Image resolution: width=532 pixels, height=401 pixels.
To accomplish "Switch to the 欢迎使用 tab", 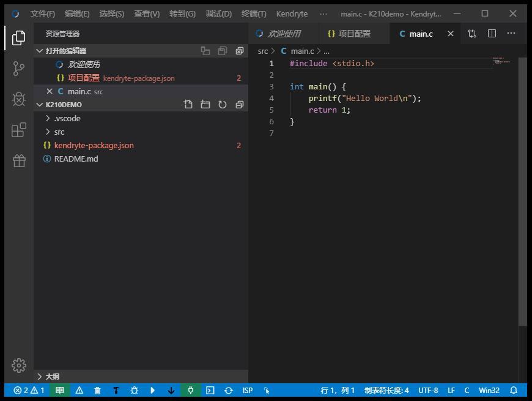I will [284, 34].
